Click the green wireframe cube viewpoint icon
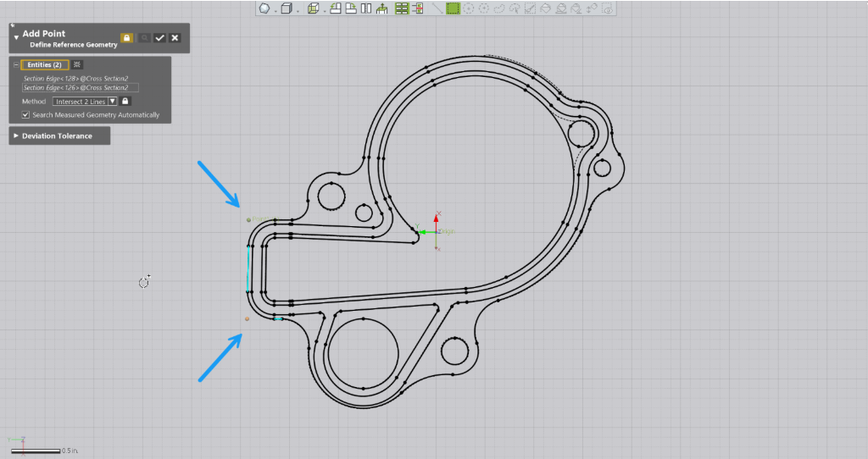This screenshot has width=868, height=459. [314, 8]
